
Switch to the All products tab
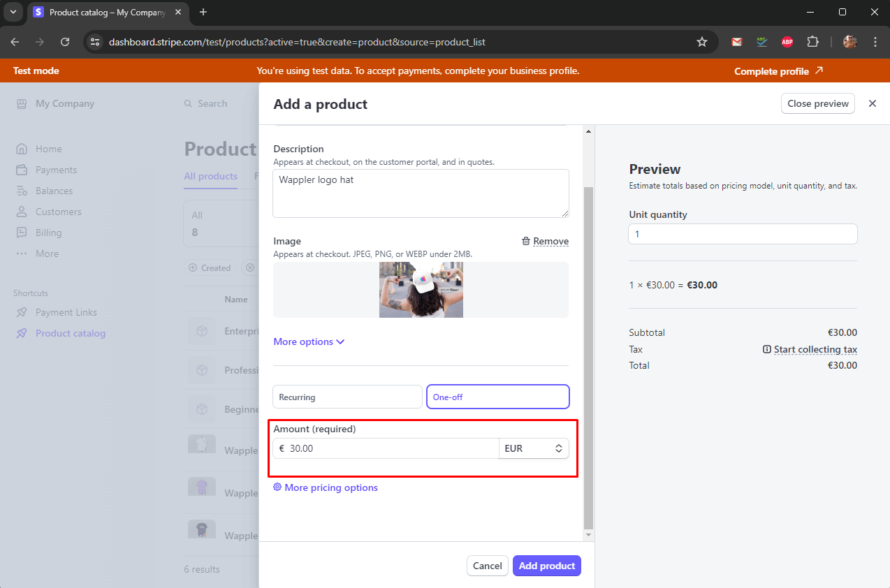click(210, 176)
